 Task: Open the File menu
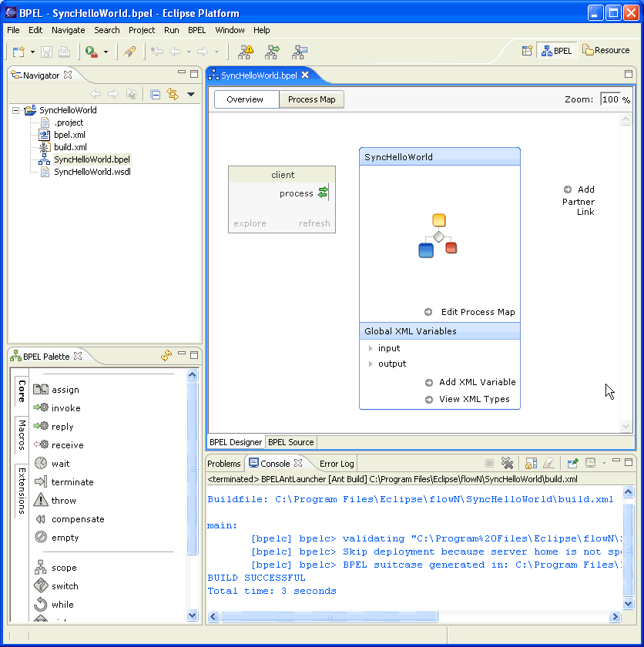13,30
